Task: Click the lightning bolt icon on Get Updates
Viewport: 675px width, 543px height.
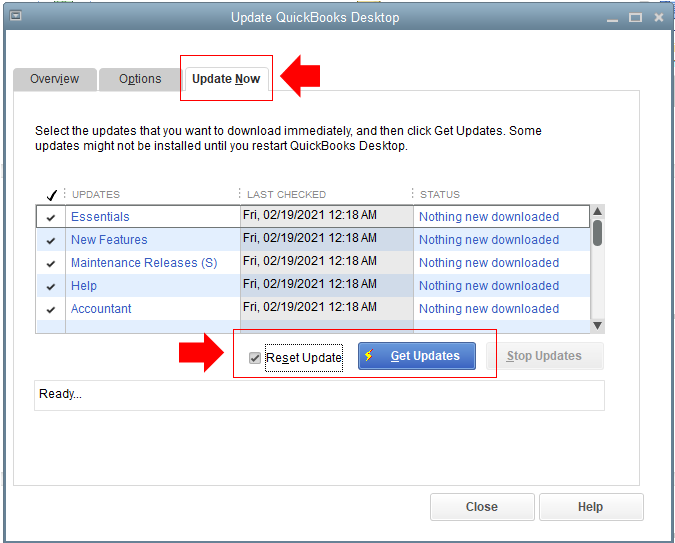Action: (x=369, y=355)
